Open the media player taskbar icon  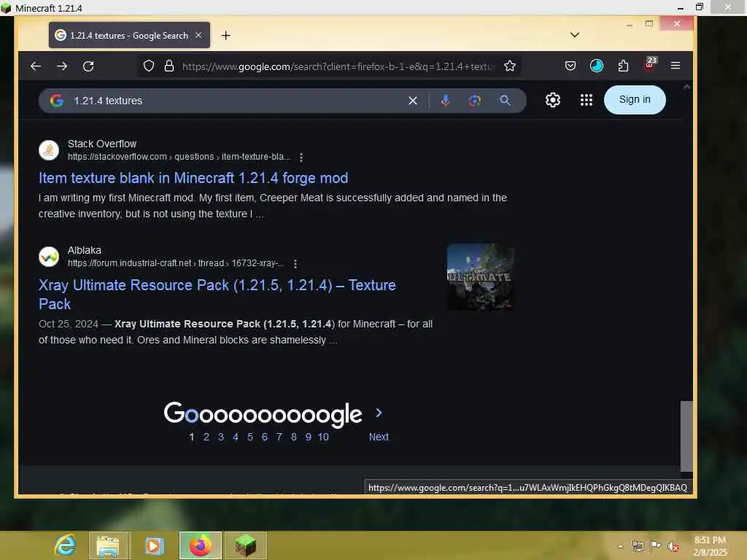pyautogui.click(x=153, y=545)
